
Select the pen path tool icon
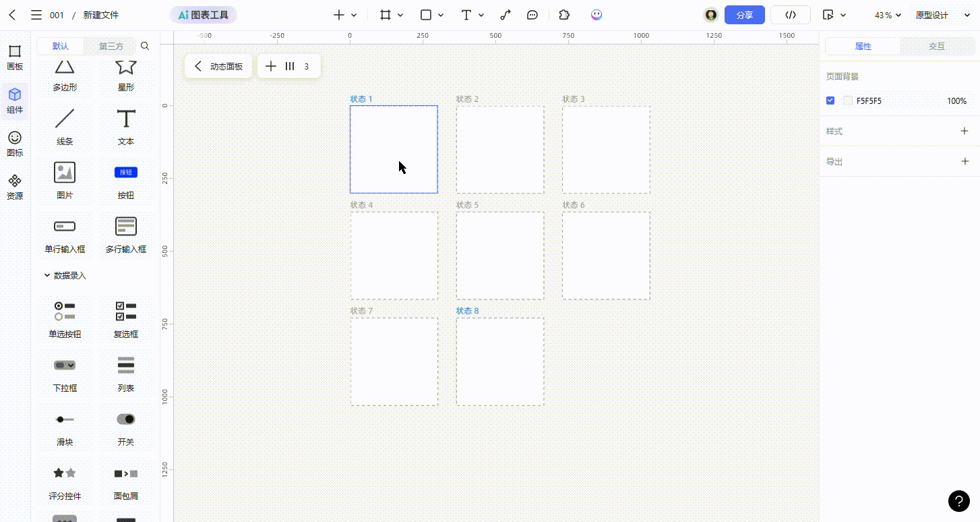[x=505, y=15]
